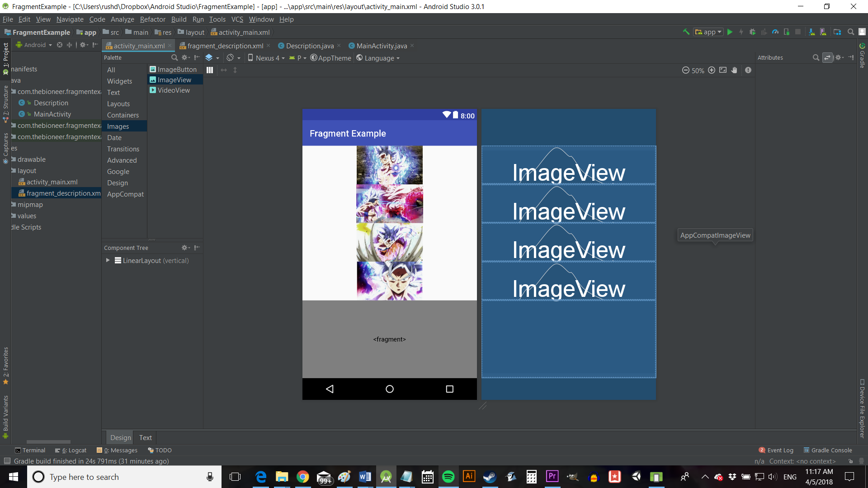Open the Refactor menu
Image resolution: width=868 pixels, height=488 pixels.
(x=152, y=19)
